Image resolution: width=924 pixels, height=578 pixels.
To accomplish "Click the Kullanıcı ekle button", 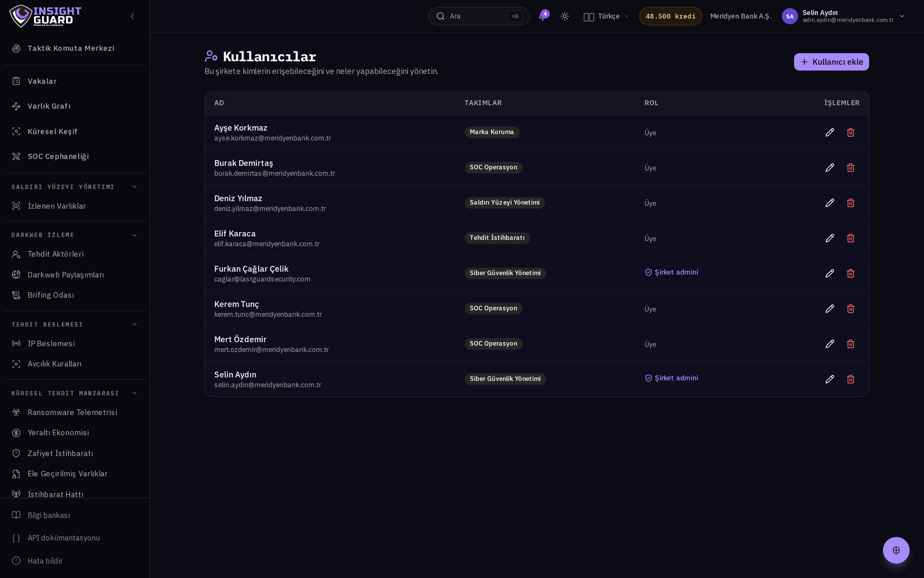I will coord(831,62).
